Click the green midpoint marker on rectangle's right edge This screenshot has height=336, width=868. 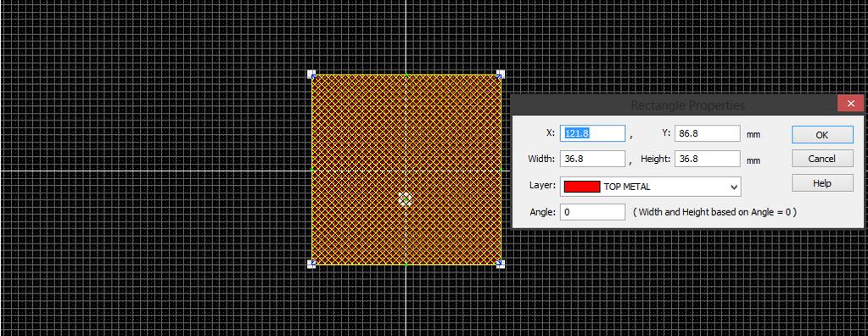coord(501,169)
